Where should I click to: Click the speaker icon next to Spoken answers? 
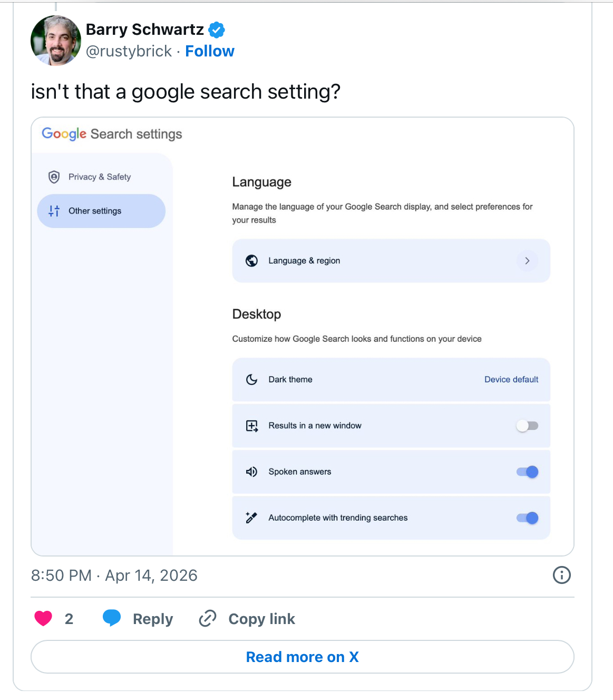(x=252, y=472)
